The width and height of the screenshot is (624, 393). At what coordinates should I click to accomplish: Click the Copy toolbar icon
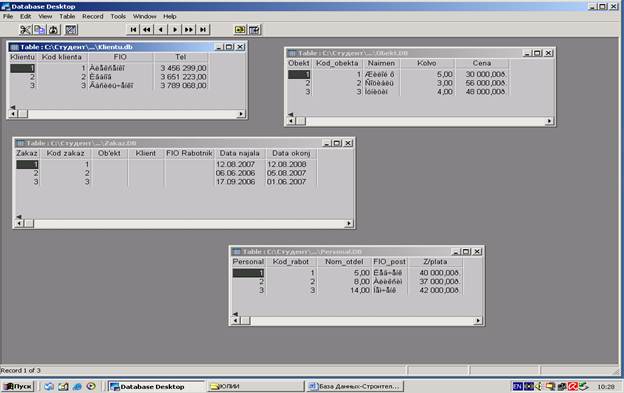pyautogui.click(x=39, y=29)
